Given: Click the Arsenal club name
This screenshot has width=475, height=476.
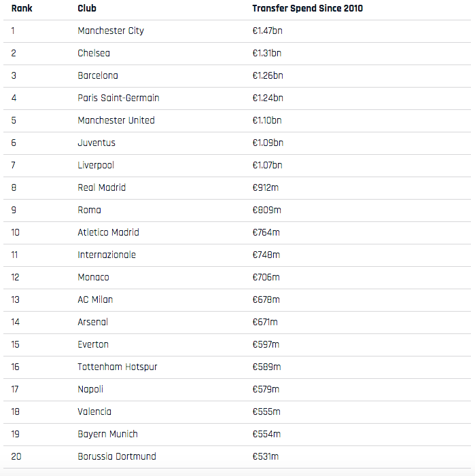Looking at the screenshot, I should [93, 322].
